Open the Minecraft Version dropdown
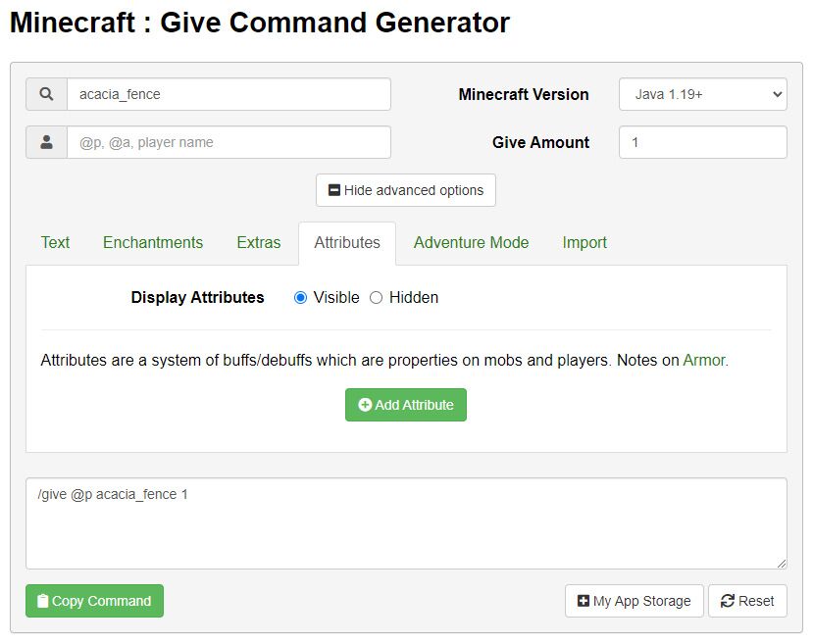Viewport: 813px width, 644px height. click(702, 94)
